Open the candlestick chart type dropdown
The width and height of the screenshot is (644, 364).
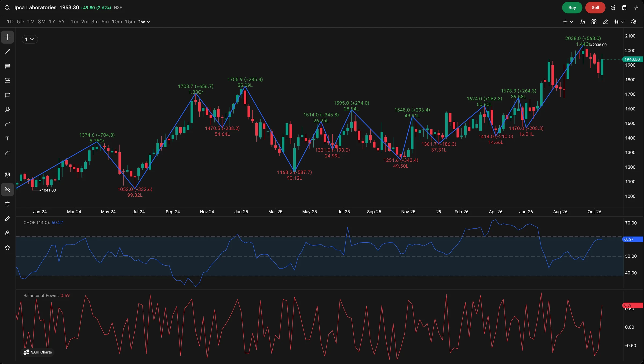tap(619, 22)
